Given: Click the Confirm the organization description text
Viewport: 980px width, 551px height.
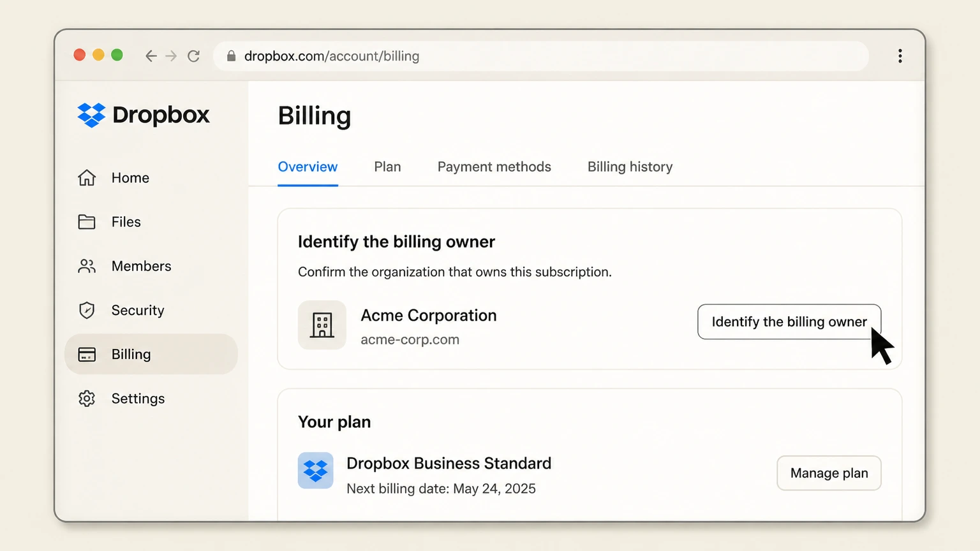Looking at the screenshot, I should 454,272.
